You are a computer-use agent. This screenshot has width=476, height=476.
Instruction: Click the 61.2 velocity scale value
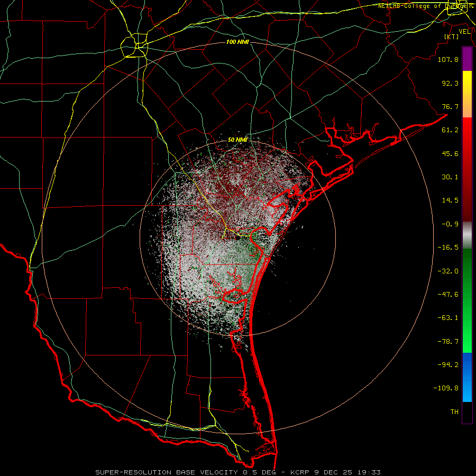[x=450, y=130]
